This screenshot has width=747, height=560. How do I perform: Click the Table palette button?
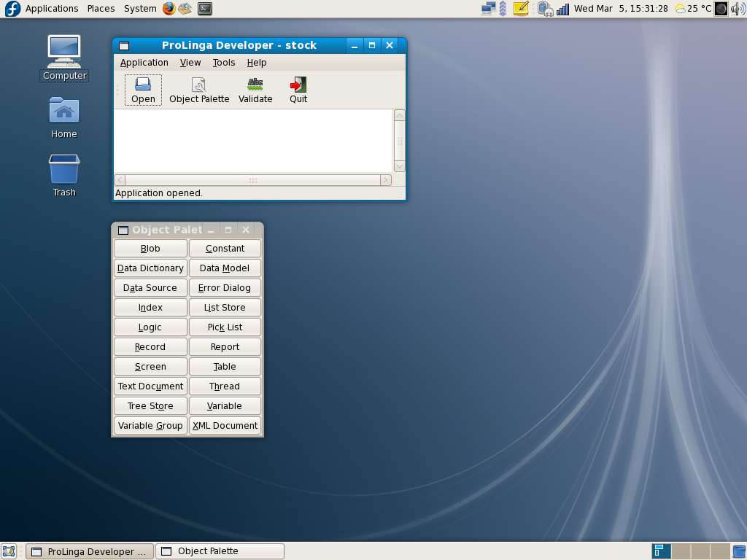pos(225,367)
